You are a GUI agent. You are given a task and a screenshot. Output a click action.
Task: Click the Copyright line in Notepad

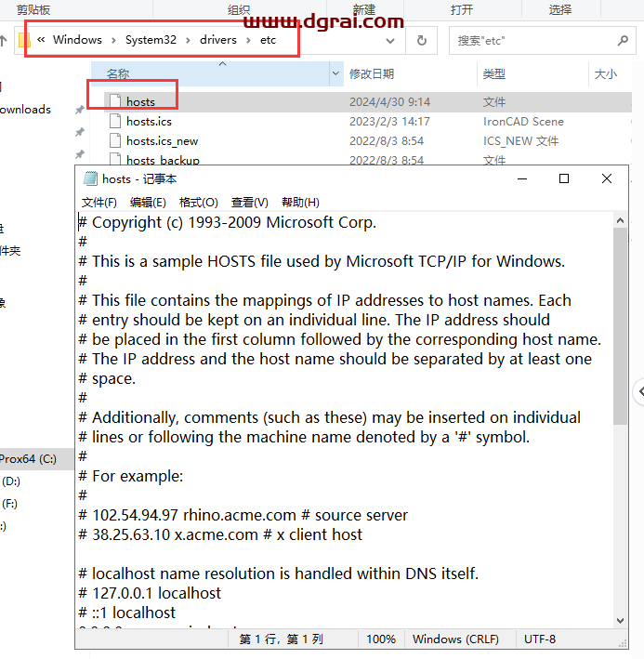click(228, 222)
